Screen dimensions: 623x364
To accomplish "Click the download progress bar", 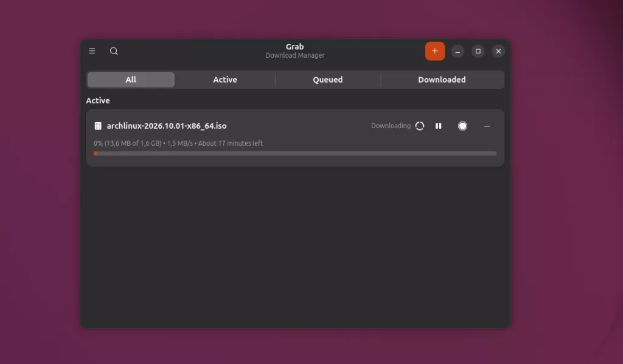I will (x=295, y=154).
